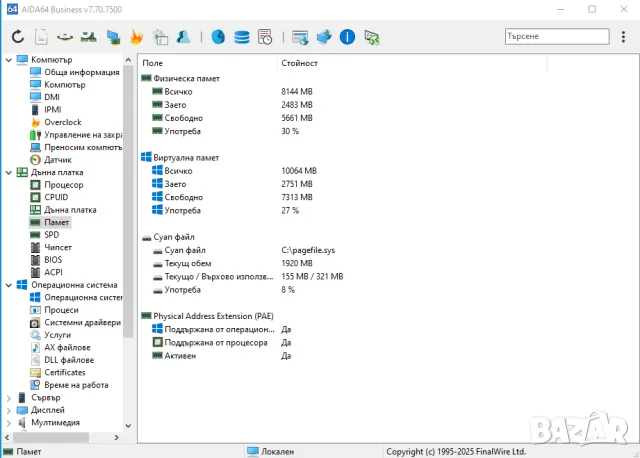Start the flame stability test icon

(x=136, y=37)
